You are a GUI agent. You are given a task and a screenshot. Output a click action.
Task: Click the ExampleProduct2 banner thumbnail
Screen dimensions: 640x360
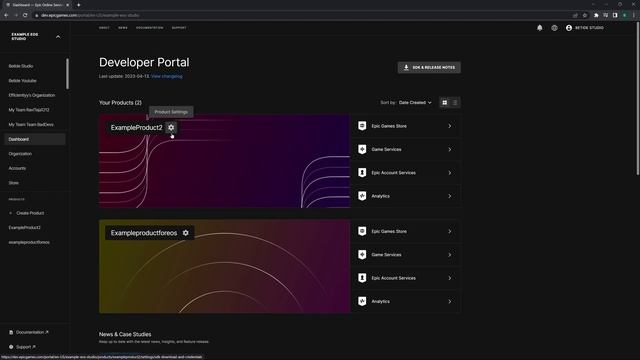224,161
